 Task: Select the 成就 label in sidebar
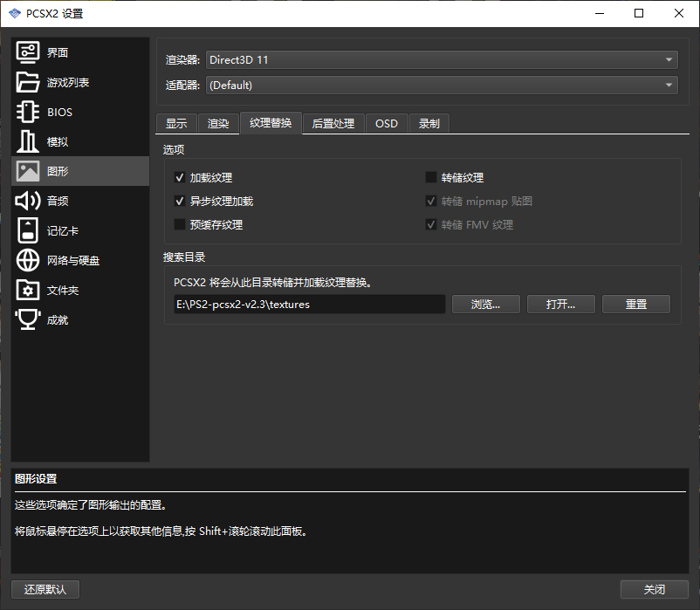(58, 320)
